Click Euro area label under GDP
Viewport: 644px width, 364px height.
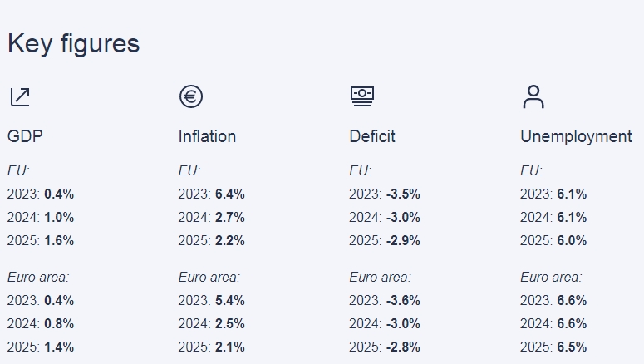(38, 278)
